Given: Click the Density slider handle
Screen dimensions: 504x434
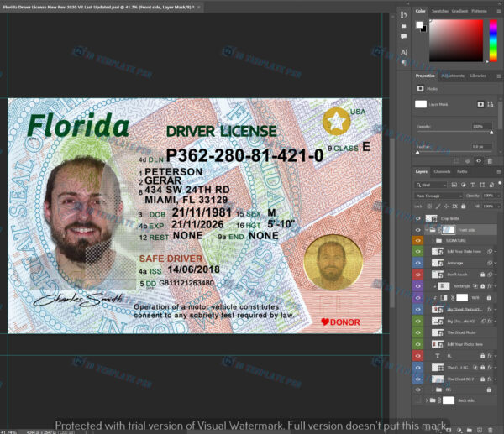Looking at the screenshot, I should point(491,133).
